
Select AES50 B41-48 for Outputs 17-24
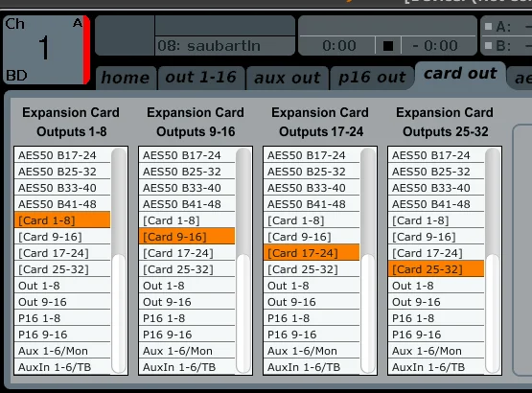tap(312, 204)
